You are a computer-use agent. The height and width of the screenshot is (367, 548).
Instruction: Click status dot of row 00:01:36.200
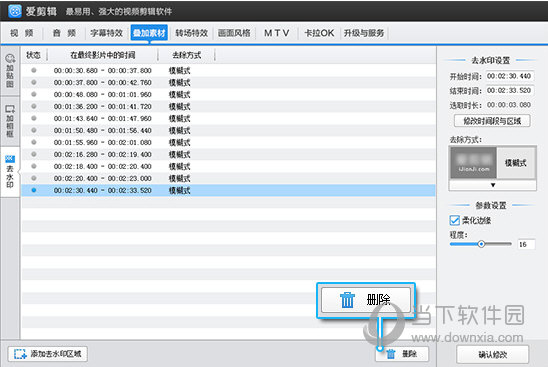(x=34, y=106)
